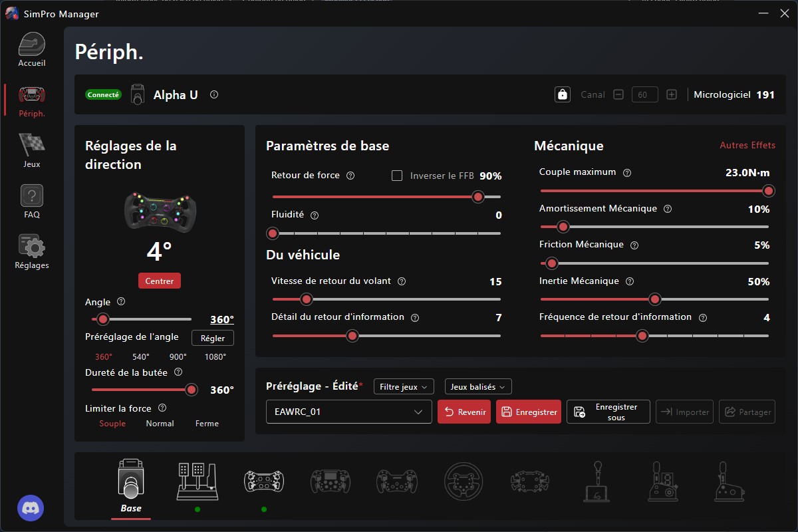
Task: Open the EAWRC_01 preset dropdown
Action: click(x=349, y=412)
